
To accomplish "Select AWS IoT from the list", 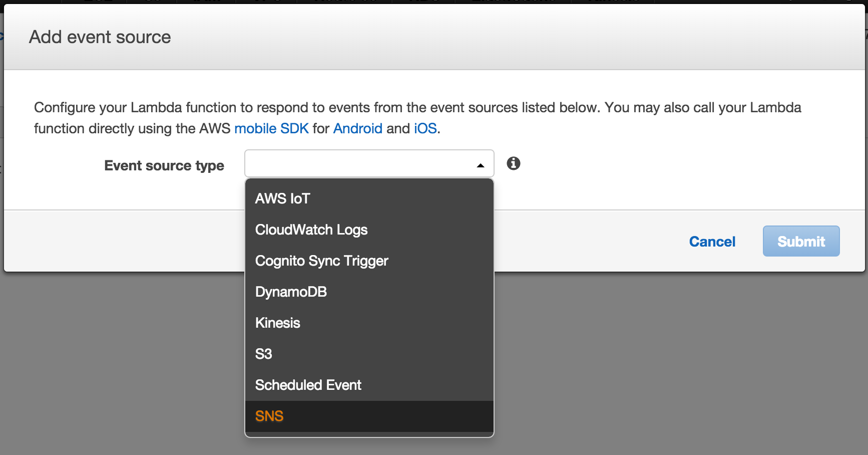I will [283, 198].
